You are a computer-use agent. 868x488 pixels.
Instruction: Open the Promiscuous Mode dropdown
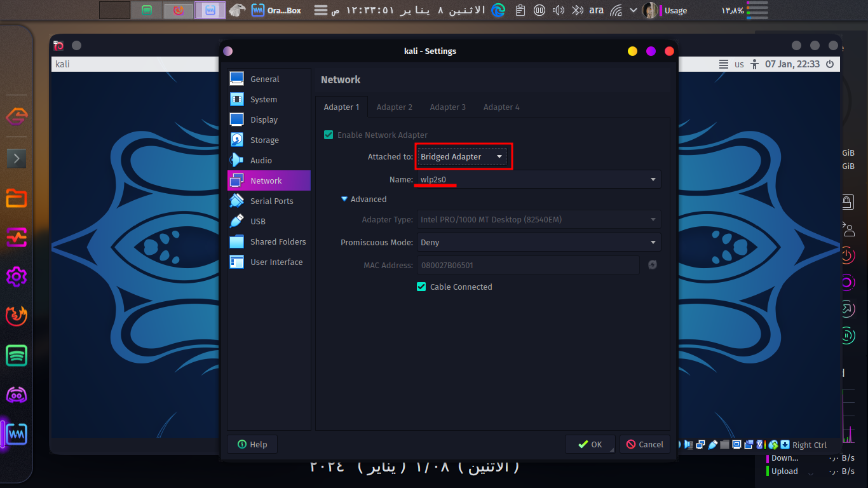[x=539, y=242]
